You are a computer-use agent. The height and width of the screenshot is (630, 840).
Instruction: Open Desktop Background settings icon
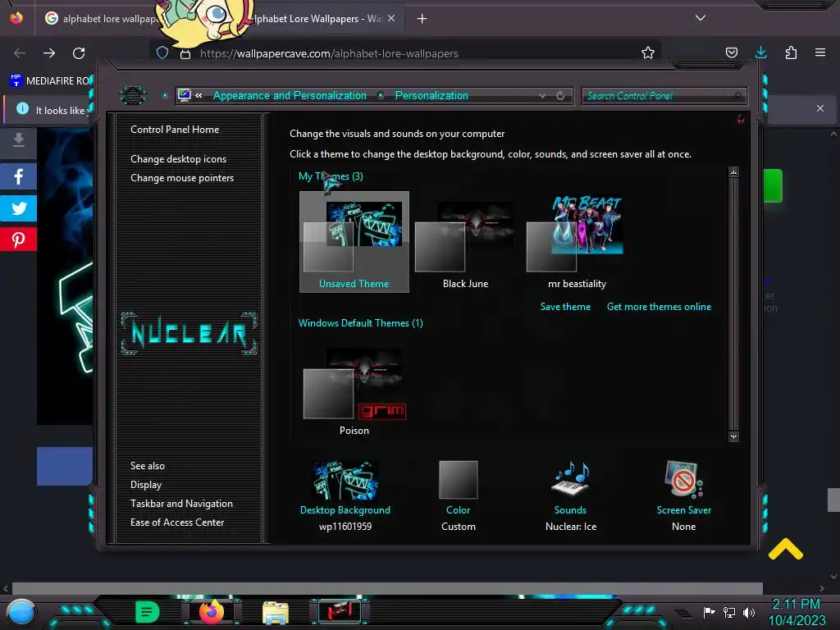pos(345,481)
